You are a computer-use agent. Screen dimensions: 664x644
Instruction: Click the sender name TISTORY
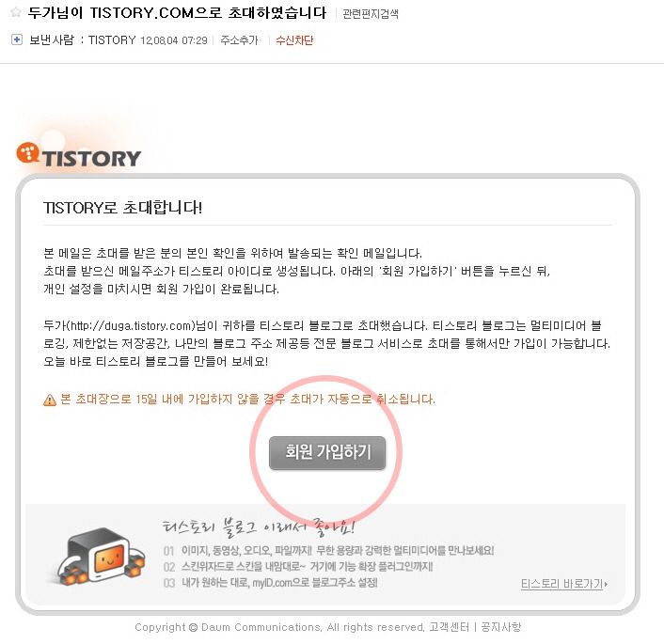click(112, 40)
